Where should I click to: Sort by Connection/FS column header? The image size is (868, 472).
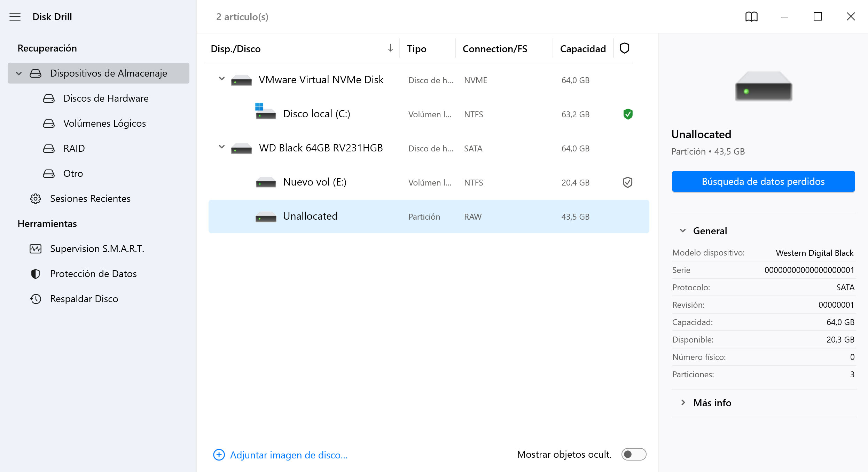click(x=495, y=49)
